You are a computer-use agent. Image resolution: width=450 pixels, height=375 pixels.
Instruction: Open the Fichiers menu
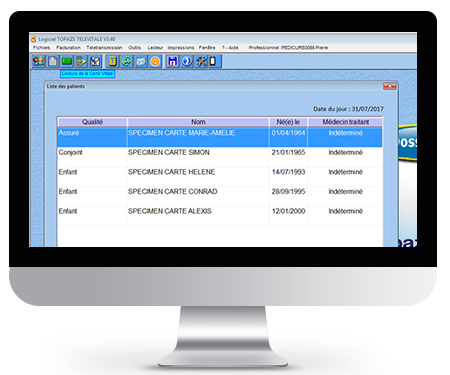(x=41, y=48)
